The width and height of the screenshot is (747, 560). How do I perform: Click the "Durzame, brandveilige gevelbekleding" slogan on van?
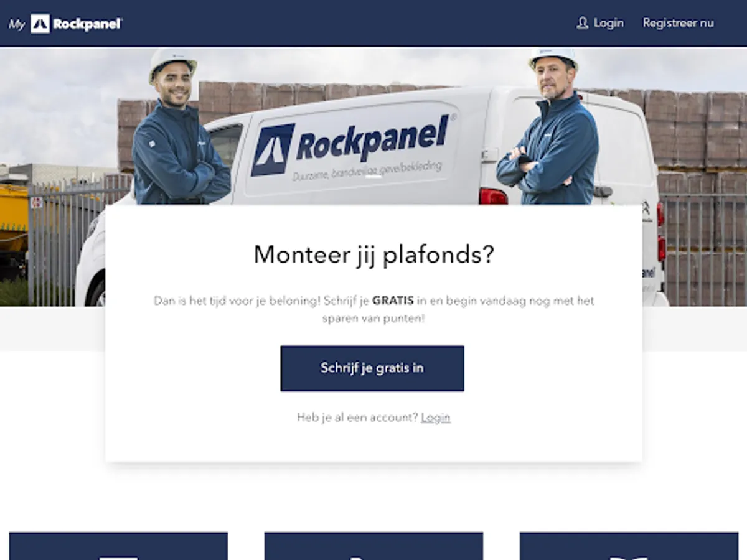click(x=367, y=171)
